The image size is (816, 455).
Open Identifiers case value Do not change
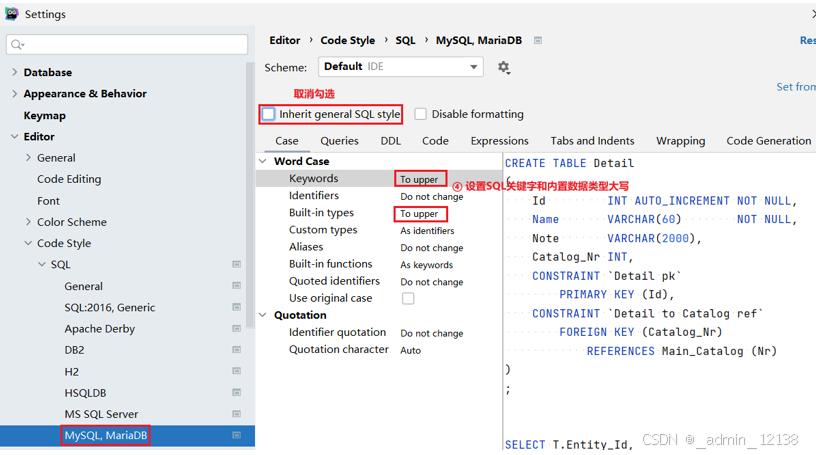[x=431, y=196]
